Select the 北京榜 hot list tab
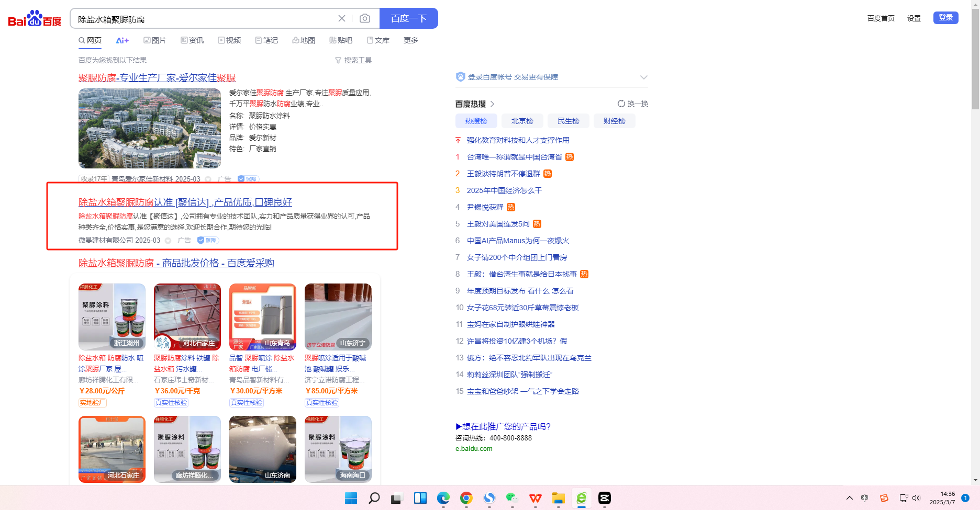The image size is (980, 510). [522, 121]
